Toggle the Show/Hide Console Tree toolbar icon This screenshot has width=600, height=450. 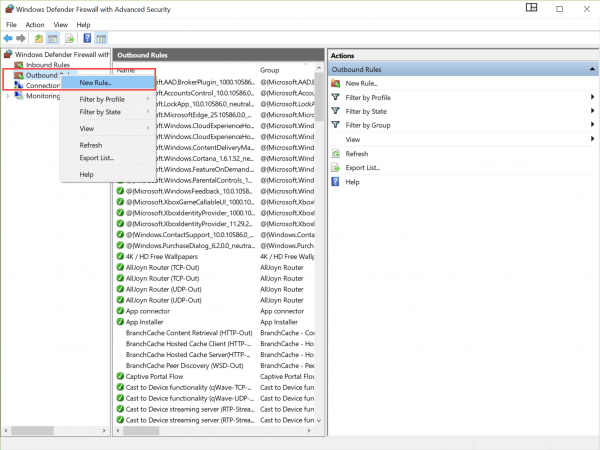[x=53, y=38]
